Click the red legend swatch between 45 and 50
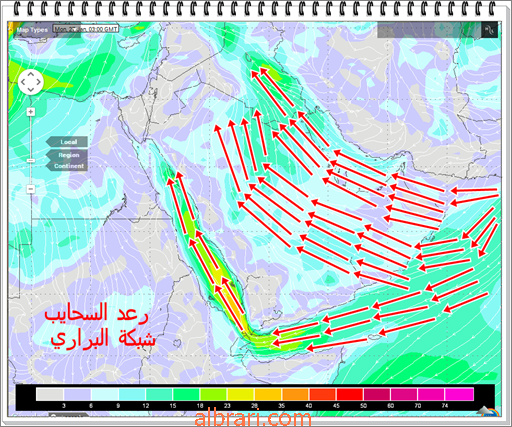The image size is (512, 427). 350,394
